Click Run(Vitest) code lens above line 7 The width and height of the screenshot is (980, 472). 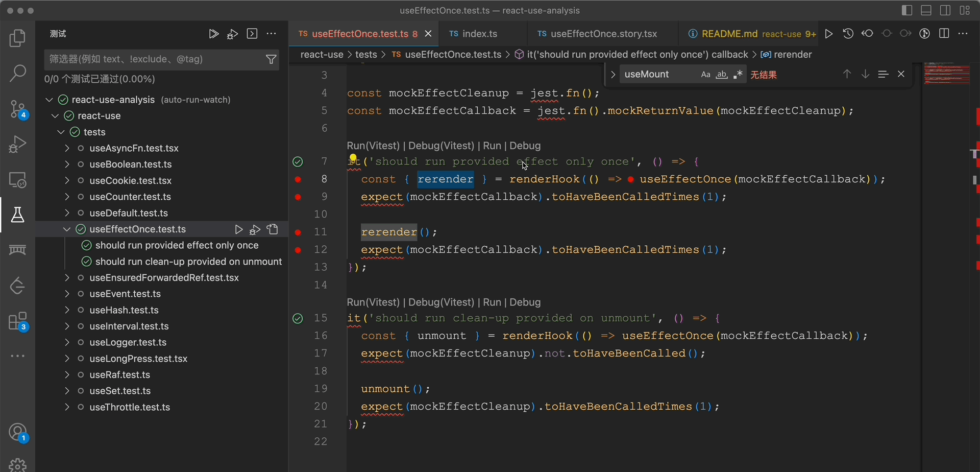(x=373, y=146)
